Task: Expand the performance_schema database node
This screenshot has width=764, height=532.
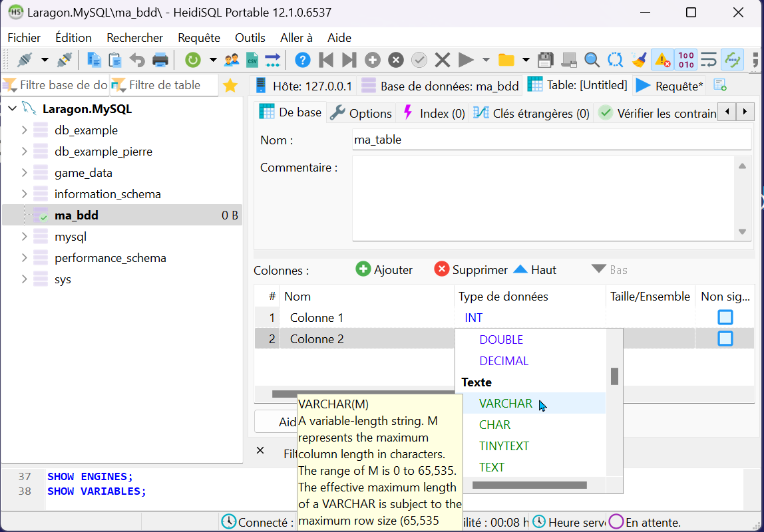Action: (x=25, y=258)
